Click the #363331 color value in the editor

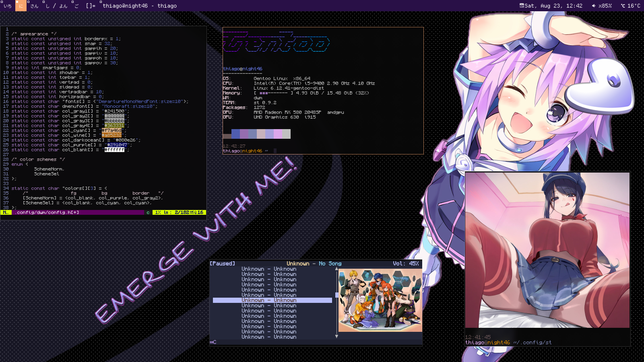pyautogui.click(x=114, y=125)
